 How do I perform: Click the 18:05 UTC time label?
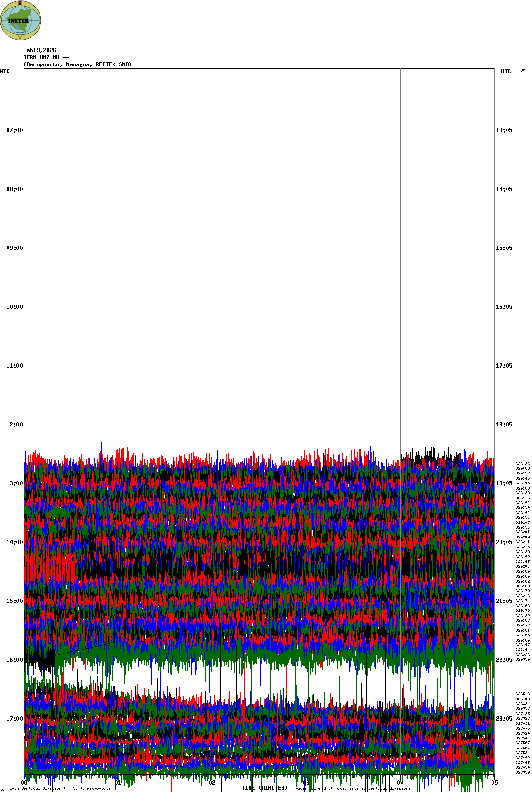click(504, 425)
